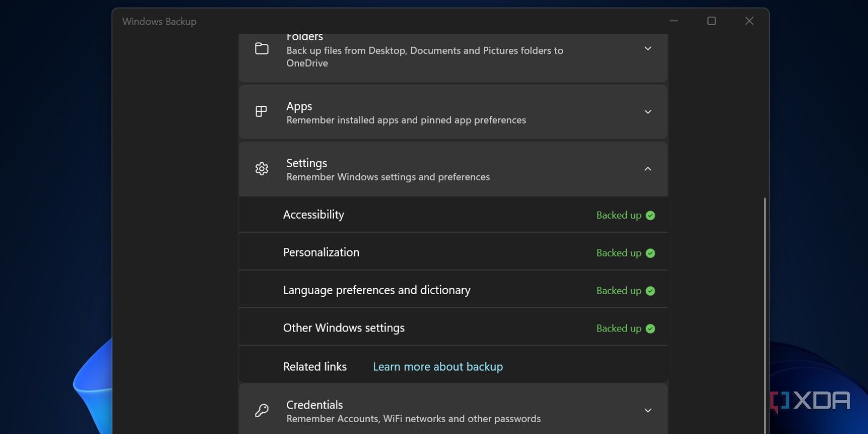This screenshot has height=434, width=868.
Task: Click Backed up status for Accessibility
Action: [x=618, y=215]
